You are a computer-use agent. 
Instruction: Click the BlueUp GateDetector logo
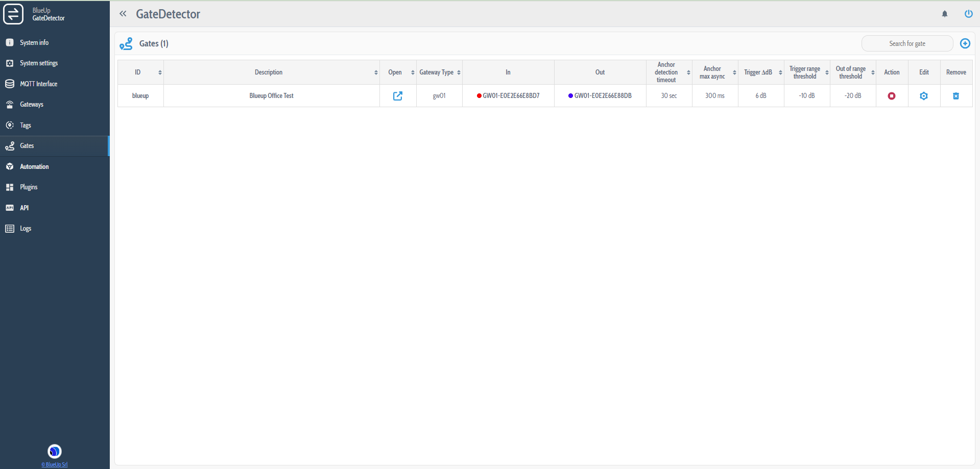tap(14, 14)
